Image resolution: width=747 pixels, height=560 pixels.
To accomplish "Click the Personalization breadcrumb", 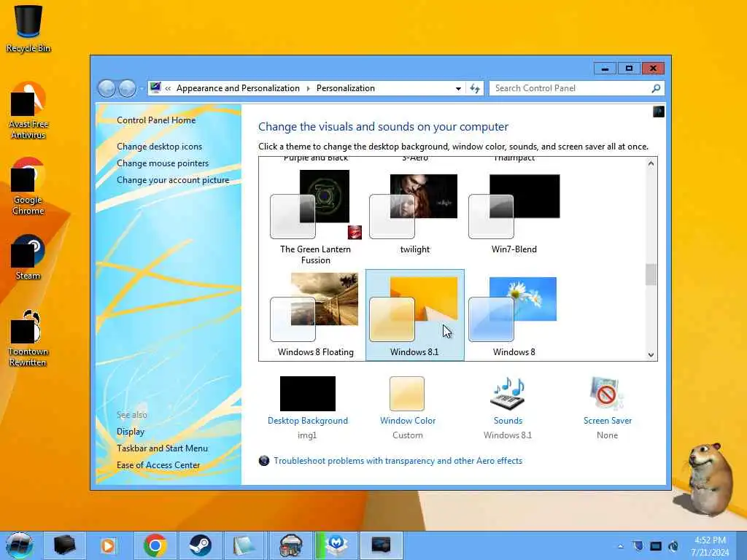I will tap(345, 88).
